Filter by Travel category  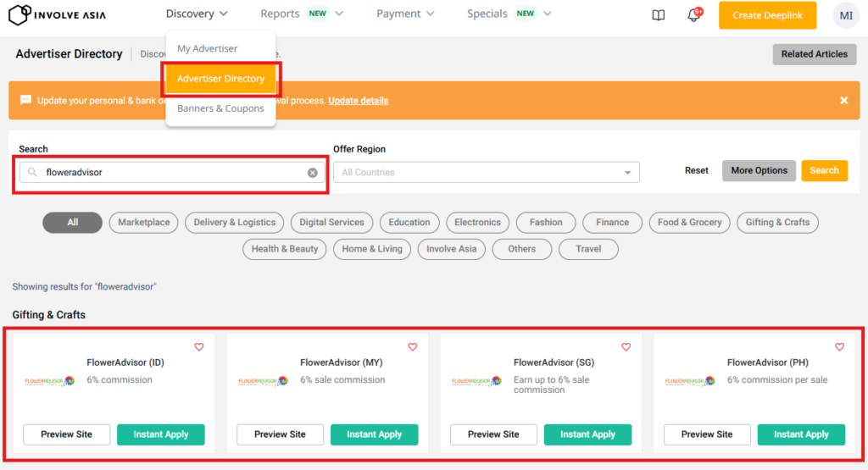(588, 249)
